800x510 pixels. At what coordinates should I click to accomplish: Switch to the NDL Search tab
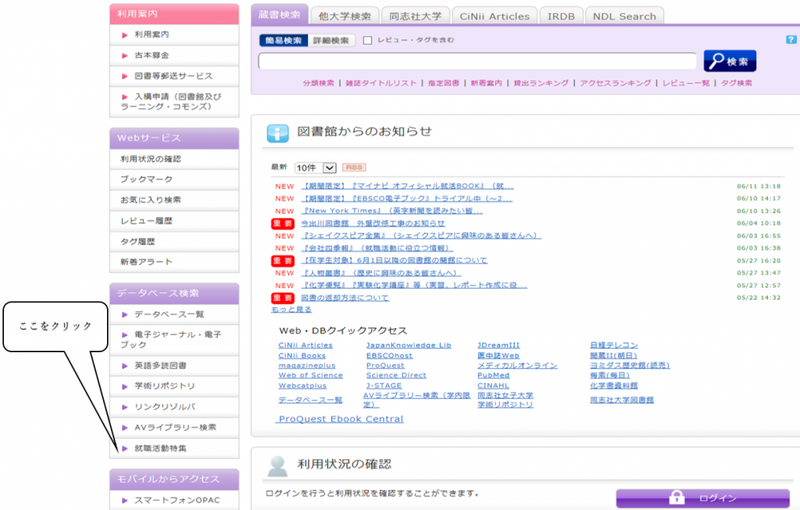tap(624, 16)
